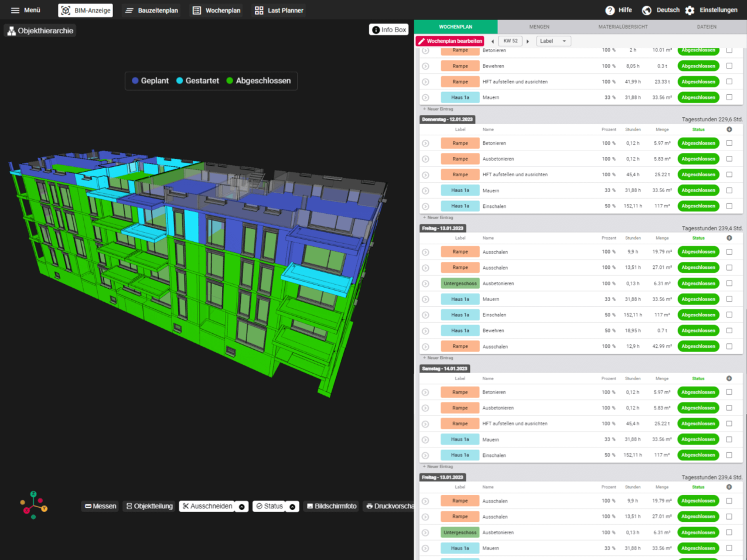The image size is (747, 560).
Task: Take a Bildschirmfoto of the model
Action: point(331,506)
